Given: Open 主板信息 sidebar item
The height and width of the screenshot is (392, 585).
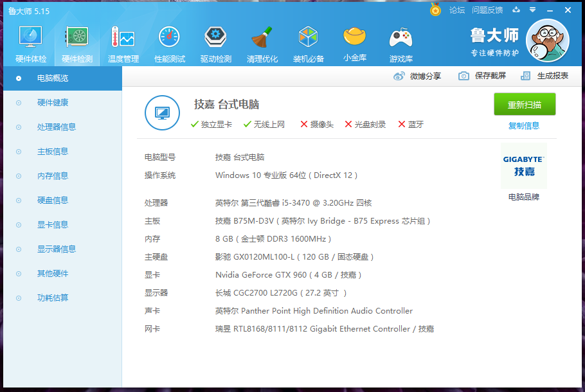Looking at the screenshot, I should 63,152.
